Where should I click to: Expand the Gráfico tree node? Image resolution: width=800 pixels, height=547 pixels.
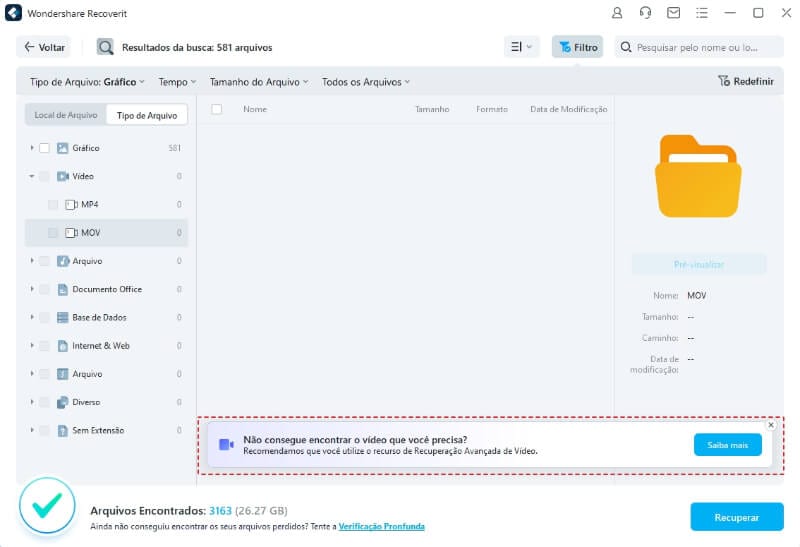(x=32, y=148)
